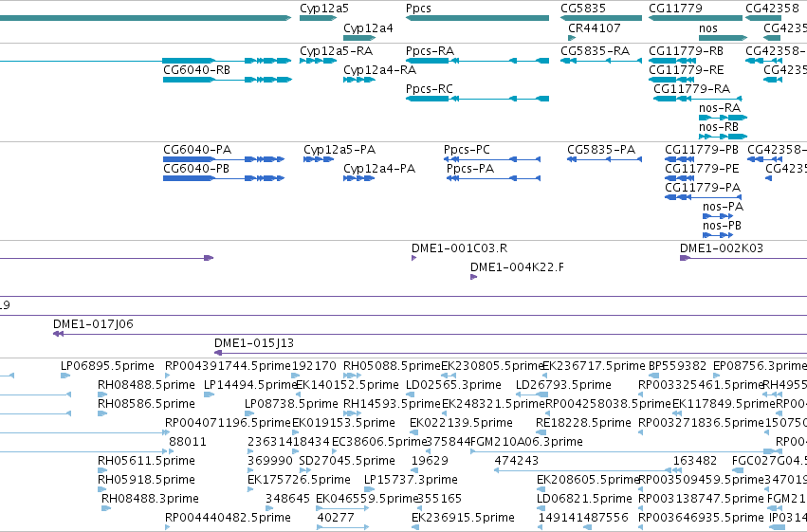Select the Cyp12a5 gene label
The image size is (807, 532).
tap(324, 9)
